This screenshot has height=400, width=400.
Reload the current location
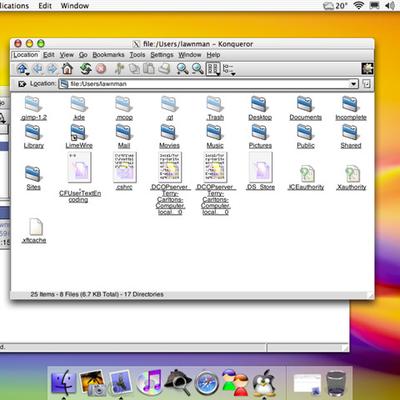86,69
